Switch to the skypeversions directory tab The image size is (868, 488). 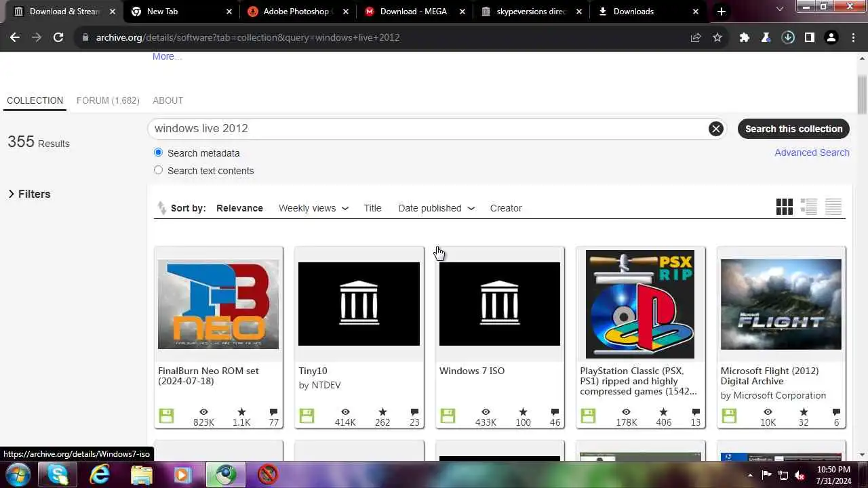pyautogui.click(x=531, y=12)
